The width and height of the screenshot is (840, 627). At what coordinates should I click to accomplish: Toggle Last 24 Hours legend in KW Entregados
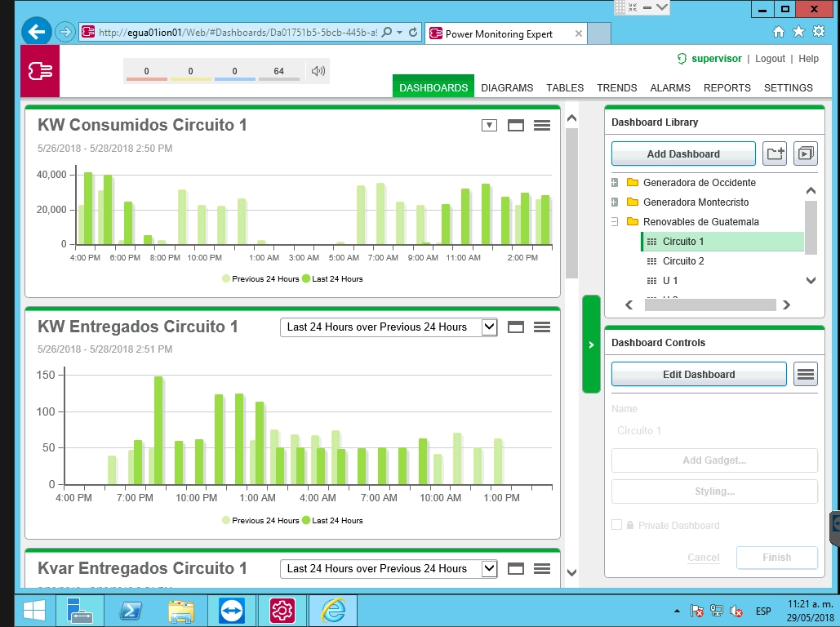coord(332,520)
